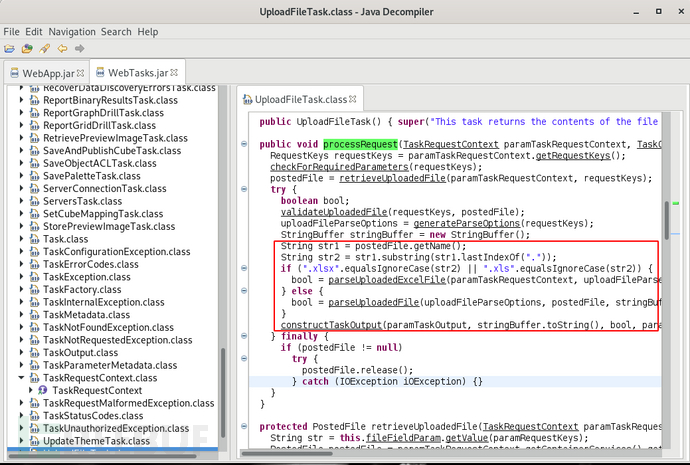The width and height of the screenshot is (690, 465).
Task: Click the TaskNotRequestedException.class file icon
Action: point(34,340)
